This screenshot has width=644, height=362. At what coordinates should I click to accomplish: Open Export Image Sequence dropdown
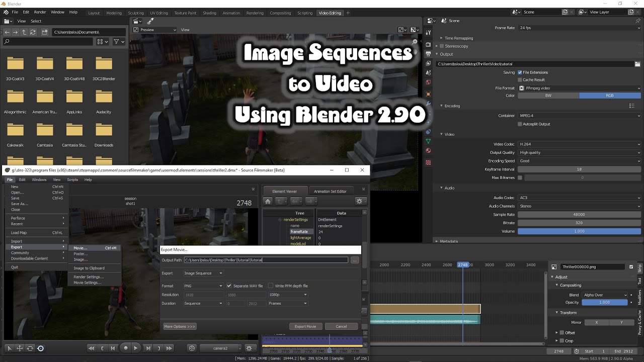tap(203, 274)
